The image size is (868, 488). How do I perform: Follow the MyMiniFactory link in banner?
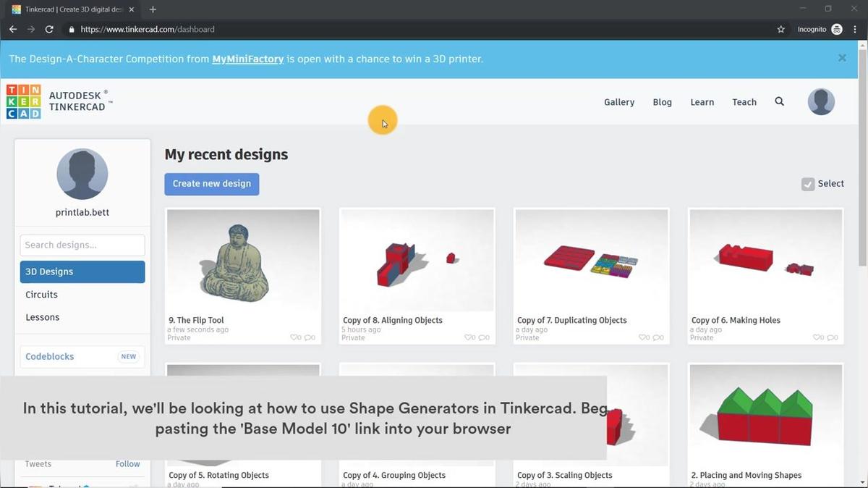247,59
